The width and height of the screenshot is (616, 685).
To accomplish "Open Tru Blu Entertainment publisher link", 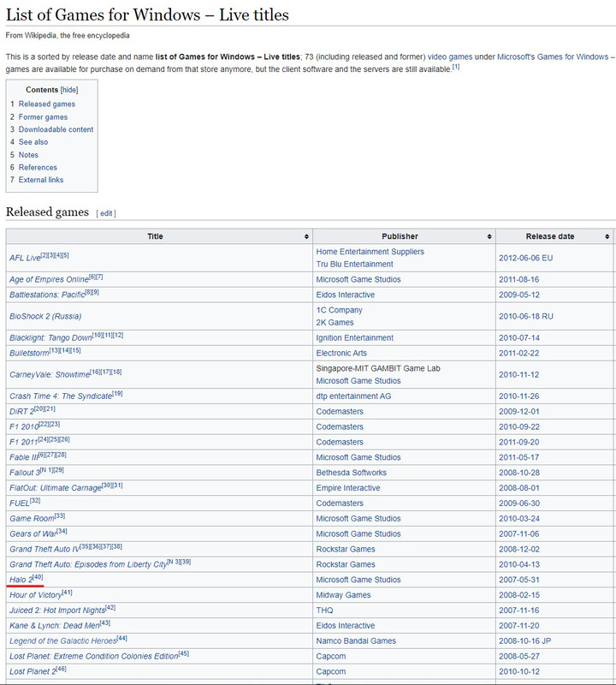I will pyautogui.click(x=354, y=265).
